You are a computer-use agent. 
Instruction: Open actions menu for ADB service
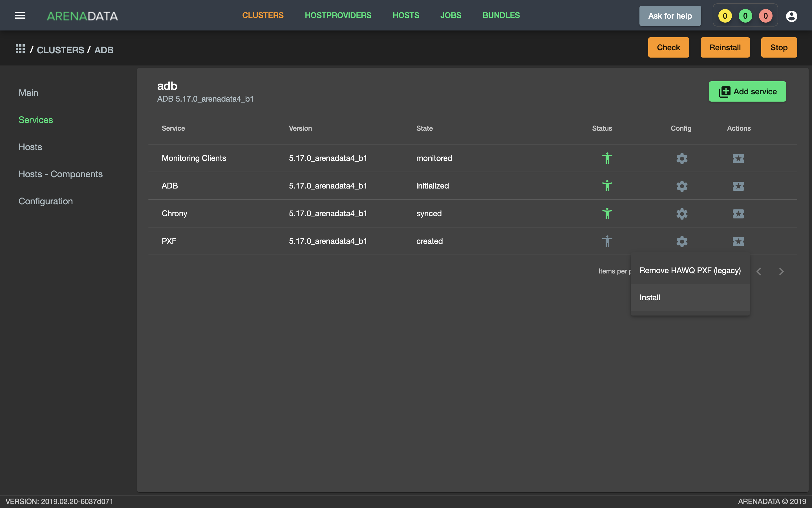coord(738,186)
